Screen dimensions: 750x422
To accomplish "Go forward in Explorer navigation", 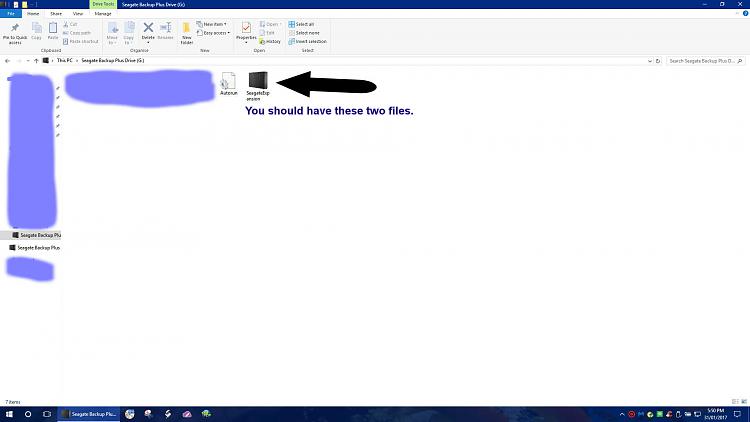I will click(19, 61).
